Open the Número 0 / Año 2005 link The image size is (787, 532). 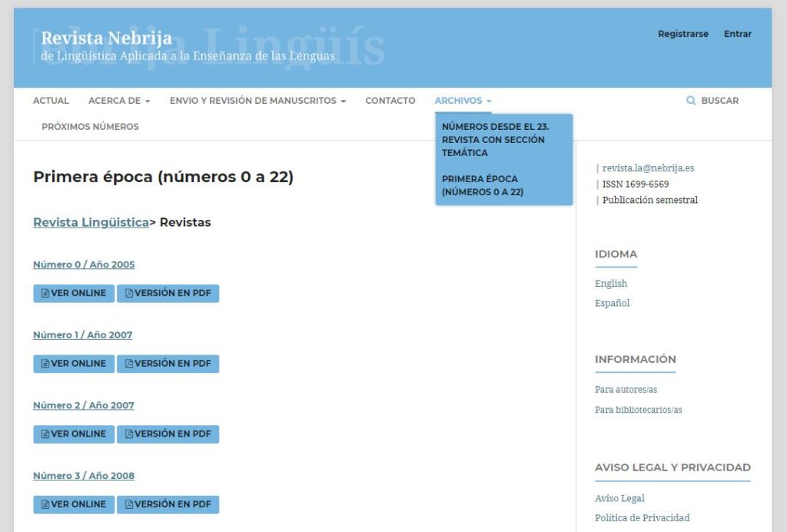tap(84, 264)
